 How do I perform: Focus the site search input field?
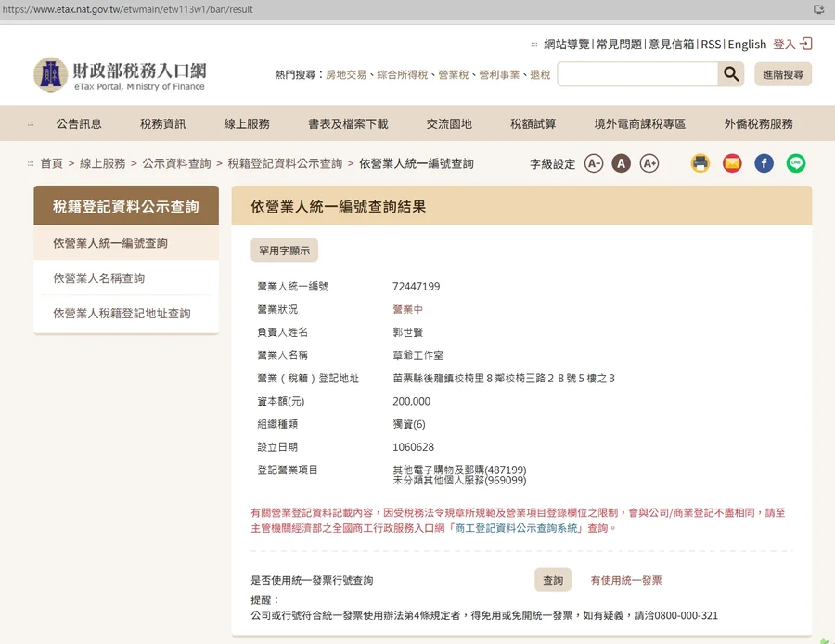tap(637, 74)
